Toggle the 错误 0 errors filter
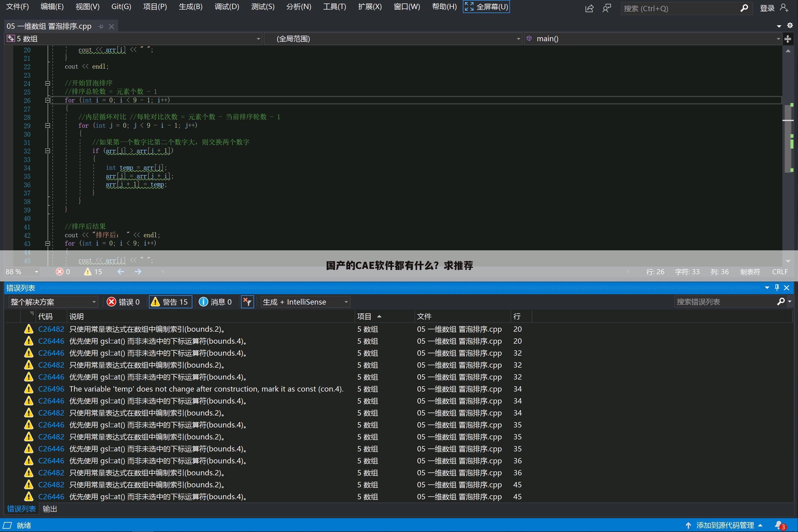 [x=123, y=302]
